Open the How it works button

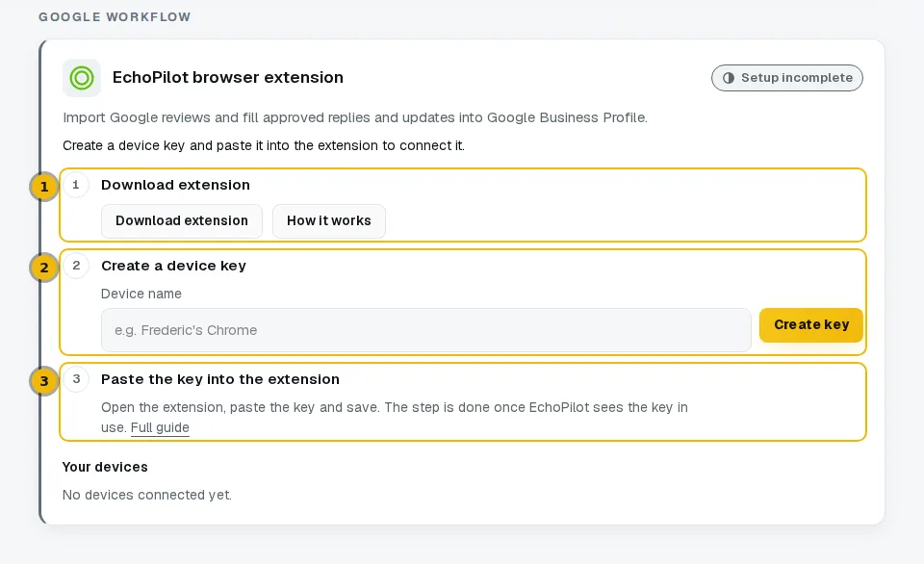(x=329, y=221)
